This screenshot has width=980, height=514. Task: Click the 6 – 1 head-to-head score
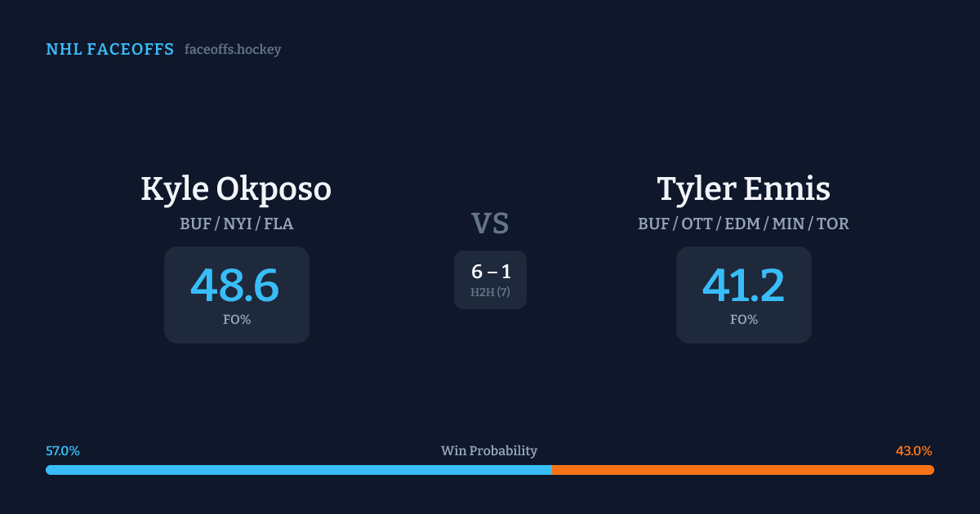coord(491,272)
